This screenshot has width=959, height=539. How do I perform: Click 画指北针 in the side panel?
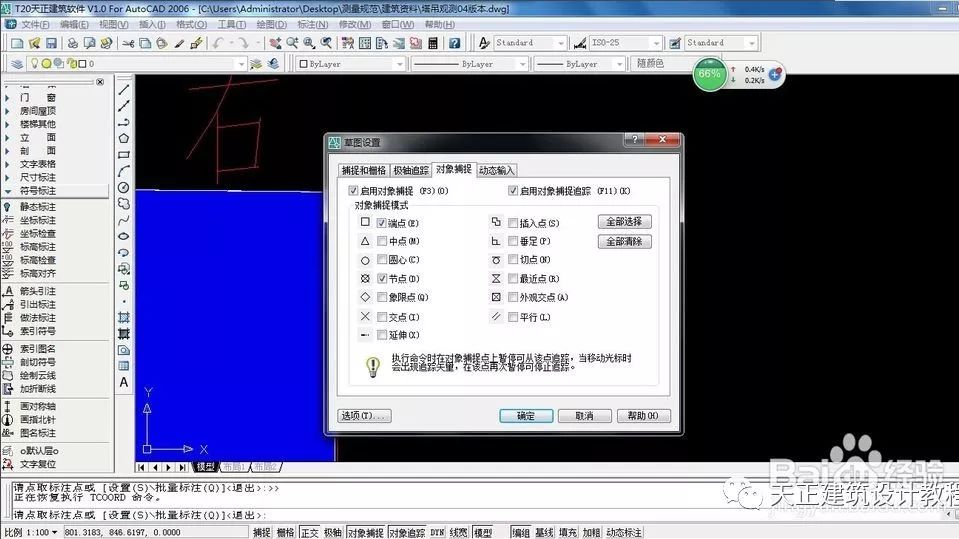point(37,420)
